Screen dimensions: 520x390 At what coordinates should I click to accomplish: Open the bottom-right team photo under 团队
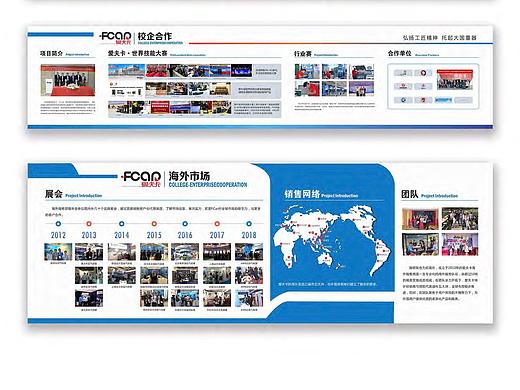tap(460, 244)
